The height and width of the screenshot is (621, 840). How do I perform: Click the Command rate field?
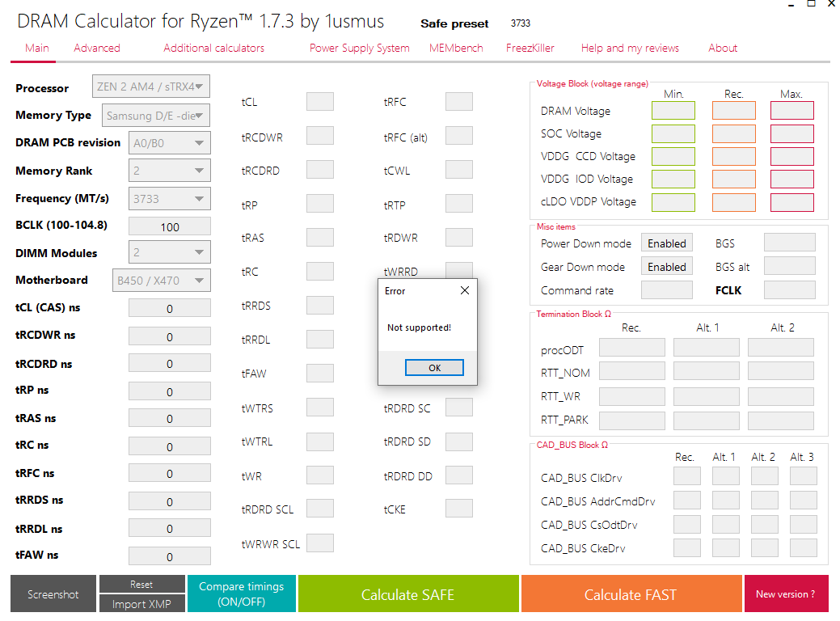pos(666,289)
